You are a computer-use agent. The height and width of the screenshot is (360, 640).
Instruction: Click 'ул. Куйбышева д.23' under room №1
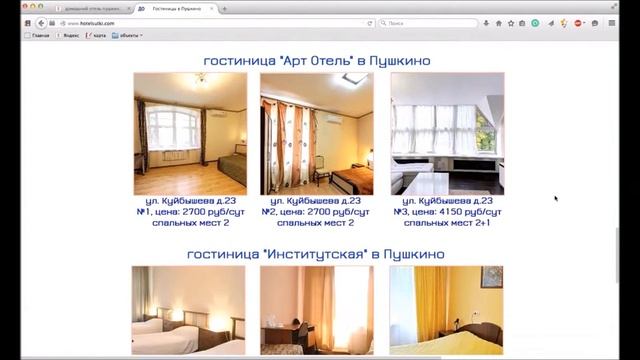coord(191,201)
